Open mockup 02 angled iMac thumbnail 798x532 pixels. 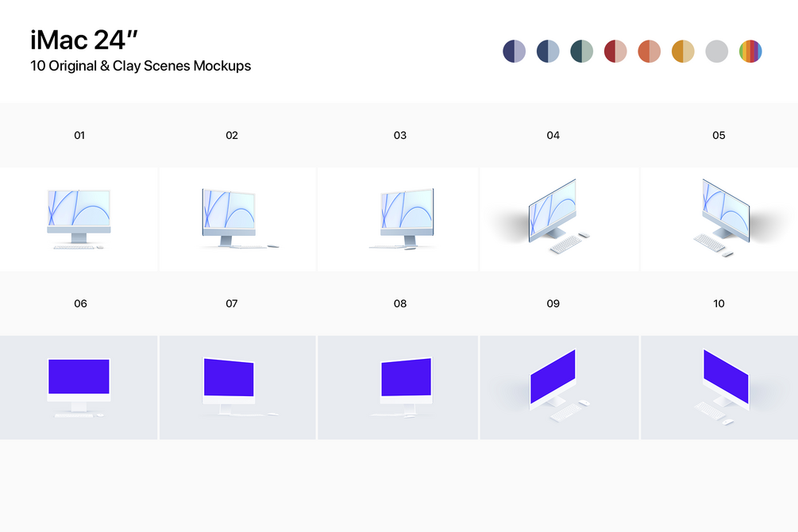(237, 219)
